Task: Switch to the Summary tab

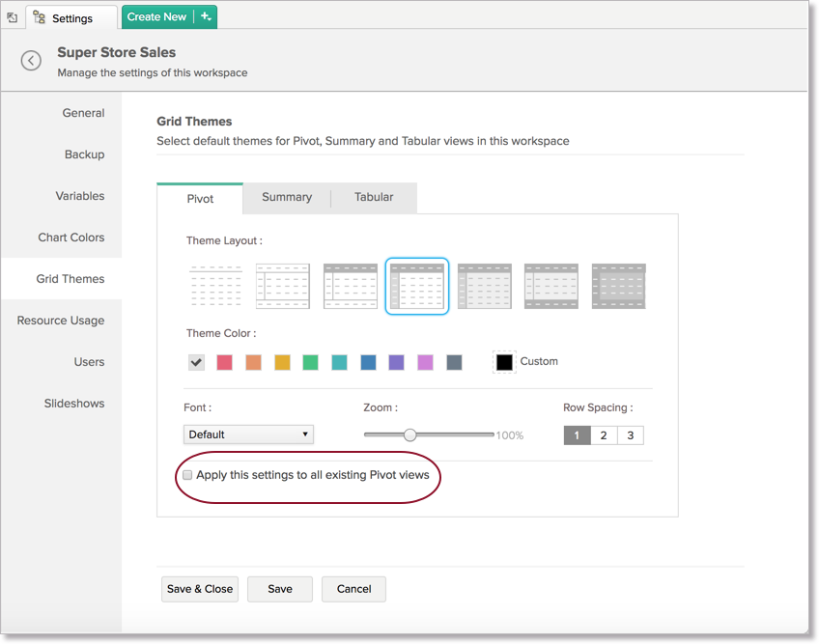Action: pos(287,197)
